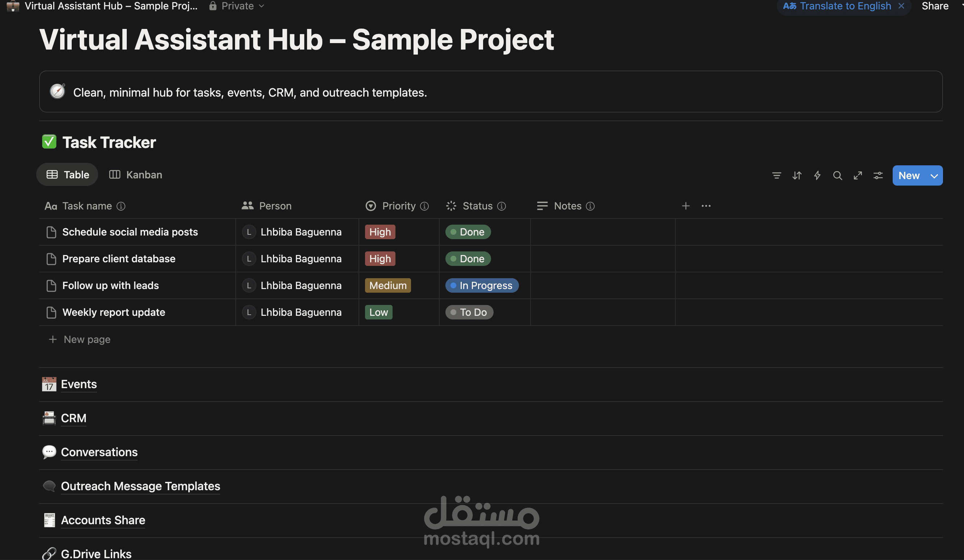Screen dimensions: 964x560
Task: Click the Priority column info icon
Action: click(425, 205)
